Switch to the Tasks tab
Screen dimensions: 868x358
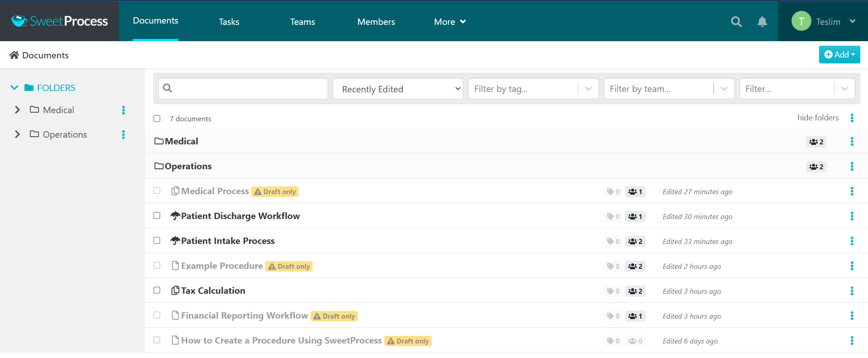coord(229,22)
